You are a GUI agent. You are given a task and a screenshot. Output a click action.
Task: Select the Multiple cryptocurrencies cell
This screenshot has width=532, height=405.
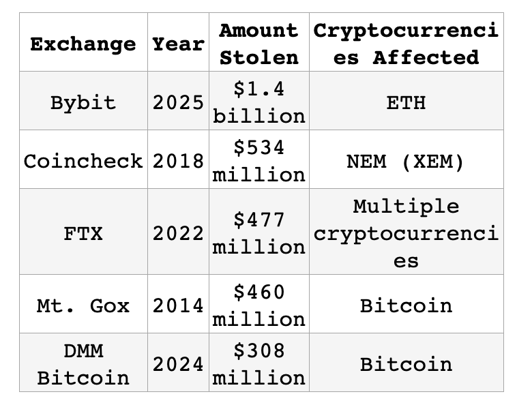tap(406, 233)
